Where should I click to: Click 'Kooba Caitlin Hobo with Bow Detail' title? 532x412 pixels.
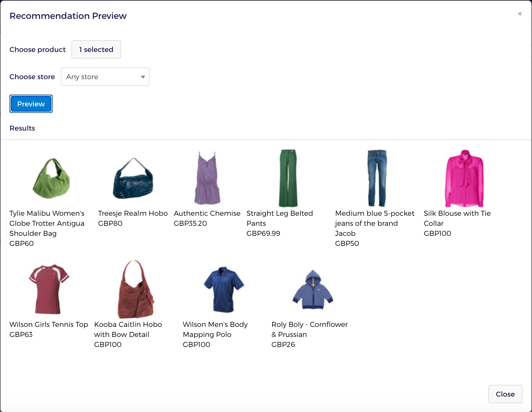tap(128, 329)
